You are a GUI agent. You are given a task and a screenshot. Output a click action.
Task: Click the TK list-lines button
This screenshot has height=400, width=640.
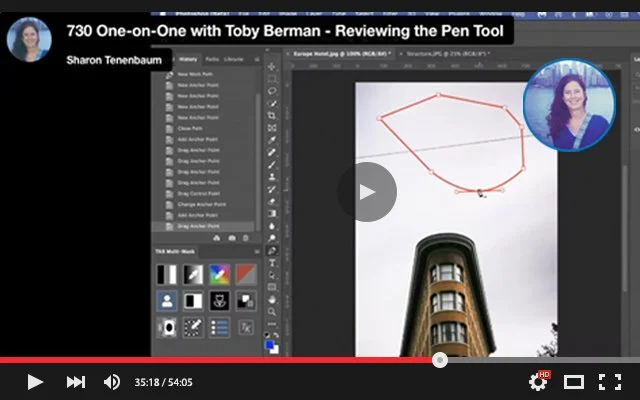tap(219, 327)
